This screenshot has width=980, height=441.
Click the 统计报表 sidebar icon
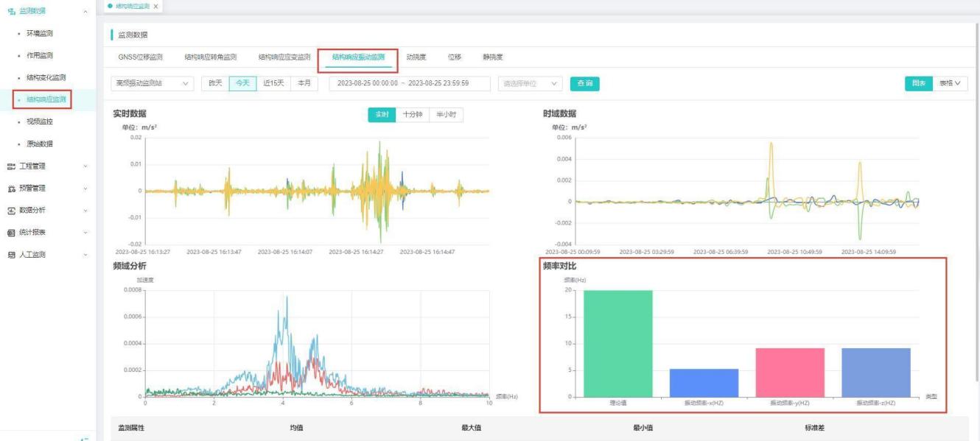[10, 233]
